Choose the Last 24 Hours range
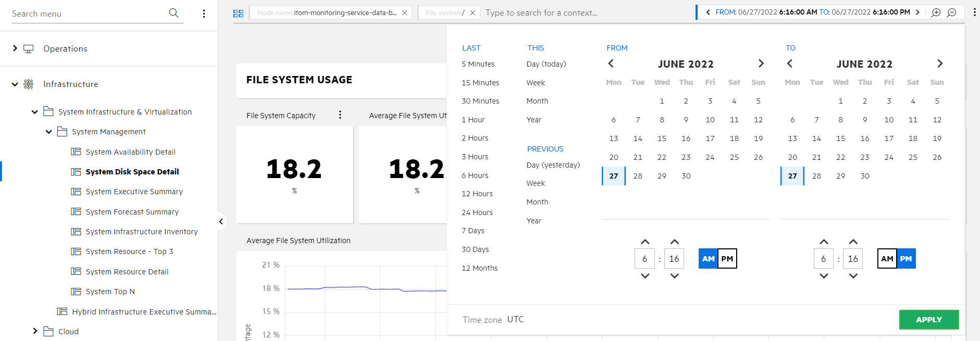The image size is (980, 341). coord(477,212)
